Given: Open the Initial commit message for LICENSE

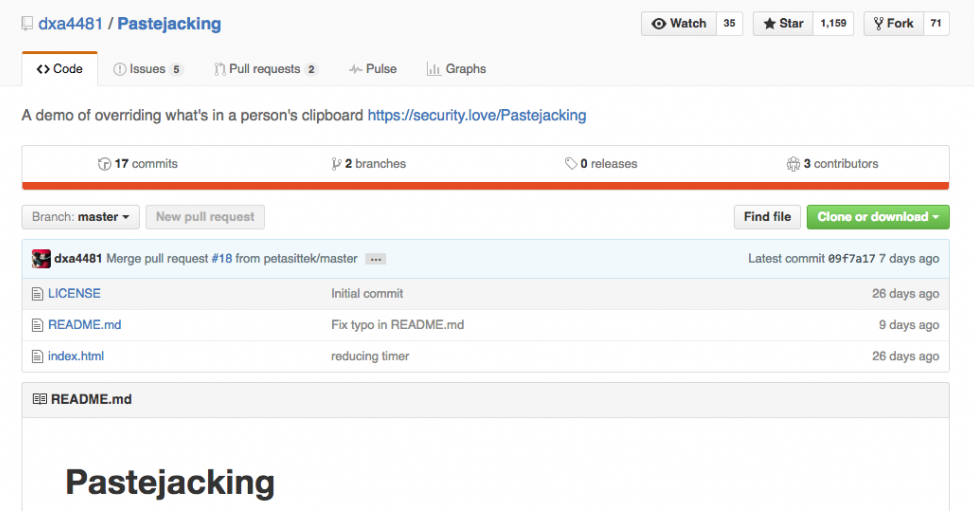Looking at the screenshot, I should tap(367, 294).
